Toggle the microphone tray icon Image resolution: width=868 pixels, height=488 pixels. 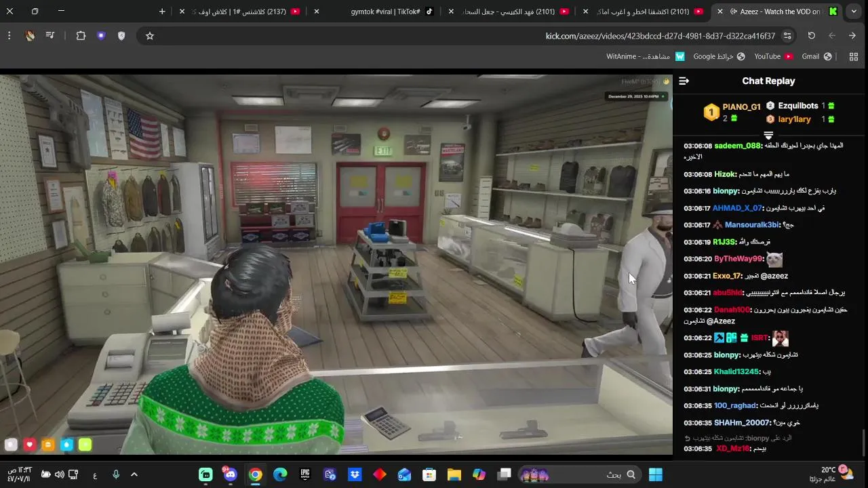pos(115,474)
